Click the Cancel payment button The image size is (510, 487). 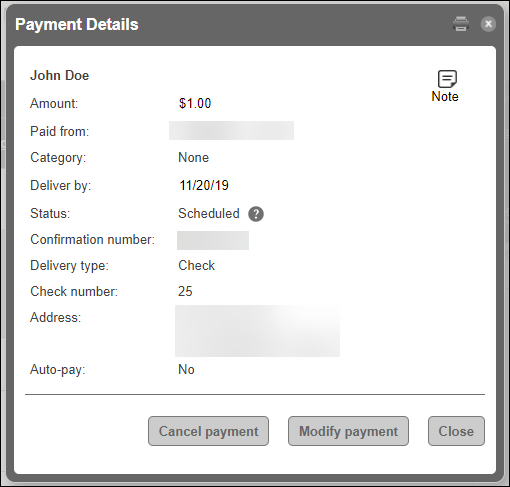(x=208, y=431)
